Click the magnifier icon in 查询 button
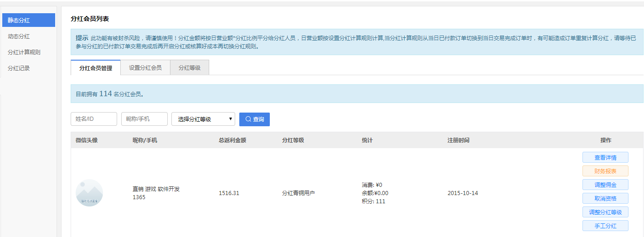This screenshot has height=237, width=644. pyautogui.click(x=248, y=119)
